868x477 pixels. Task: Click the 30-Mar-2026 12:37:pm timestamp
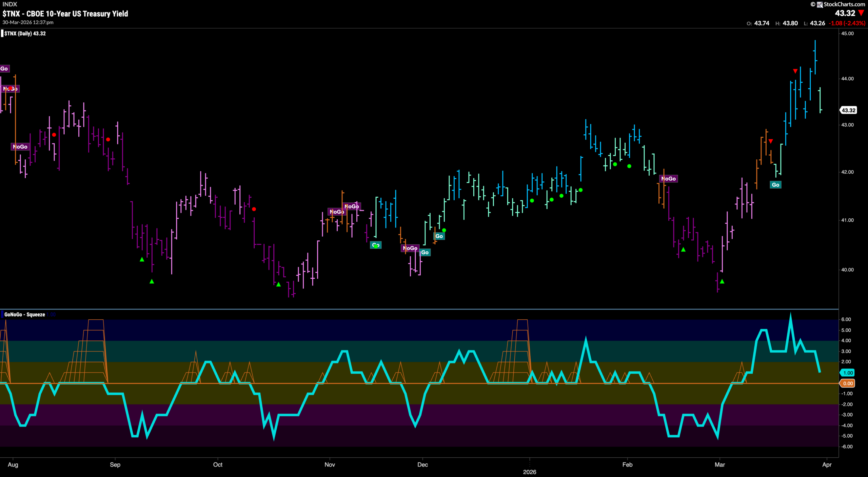28,22
